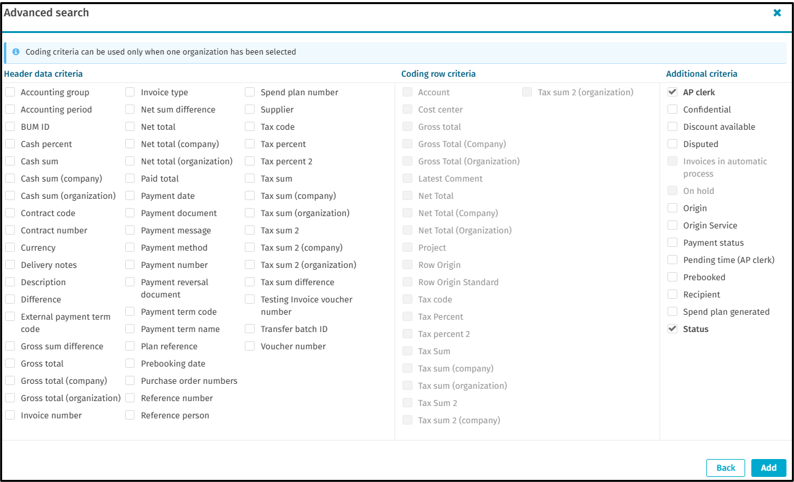Check the Payment date option
This screenshot has width=794, height=482.
coord(130,196)
